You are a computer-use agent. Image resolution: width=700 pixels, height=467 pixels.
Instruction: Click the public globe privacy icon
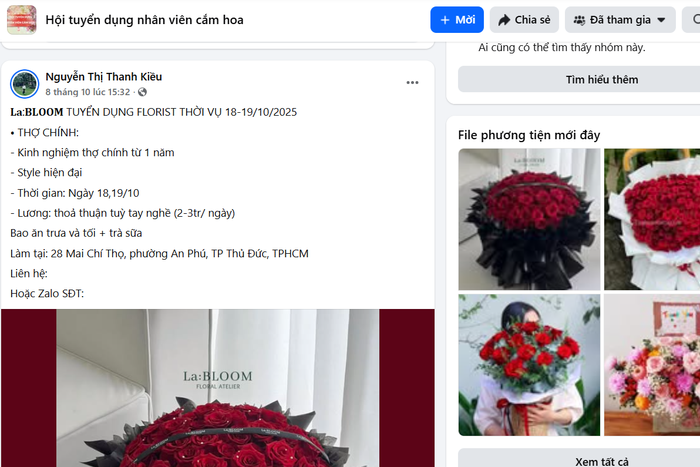142,92
